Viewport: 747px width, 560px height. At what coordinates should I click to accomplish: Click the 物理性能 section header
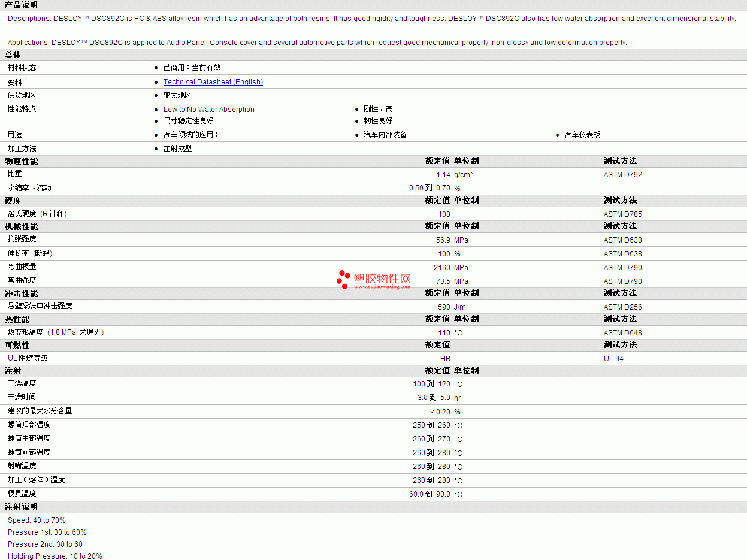coord(21,161)
